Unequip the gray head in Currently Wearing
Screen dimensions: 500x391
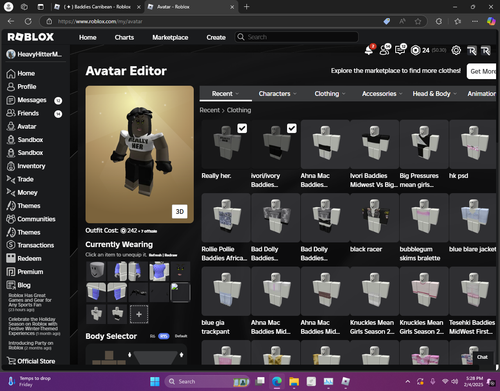coord(96,271)
